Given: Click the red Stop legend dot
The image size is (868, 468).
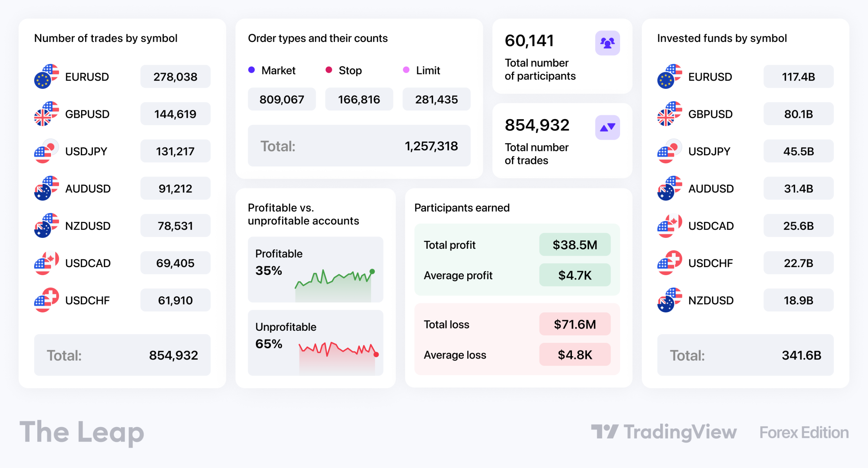Looking at the screenshot, I should [x=329, y=70].
